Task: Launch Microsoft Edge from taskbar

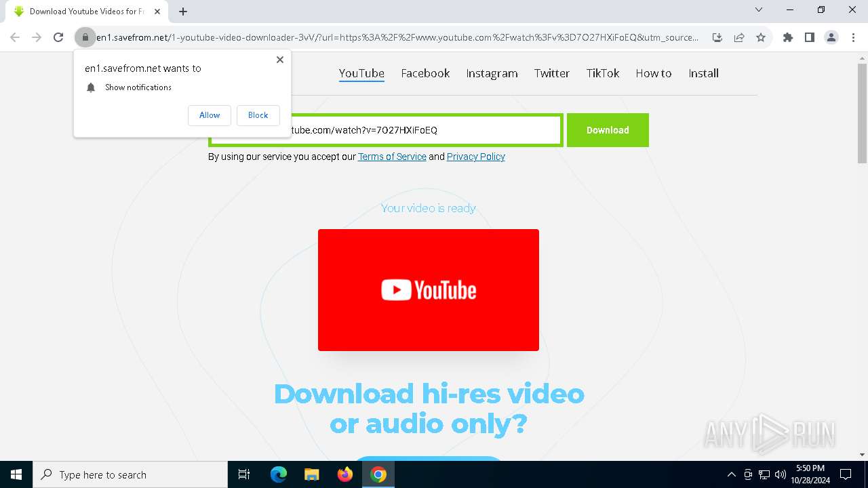Action: click(279, 474)
